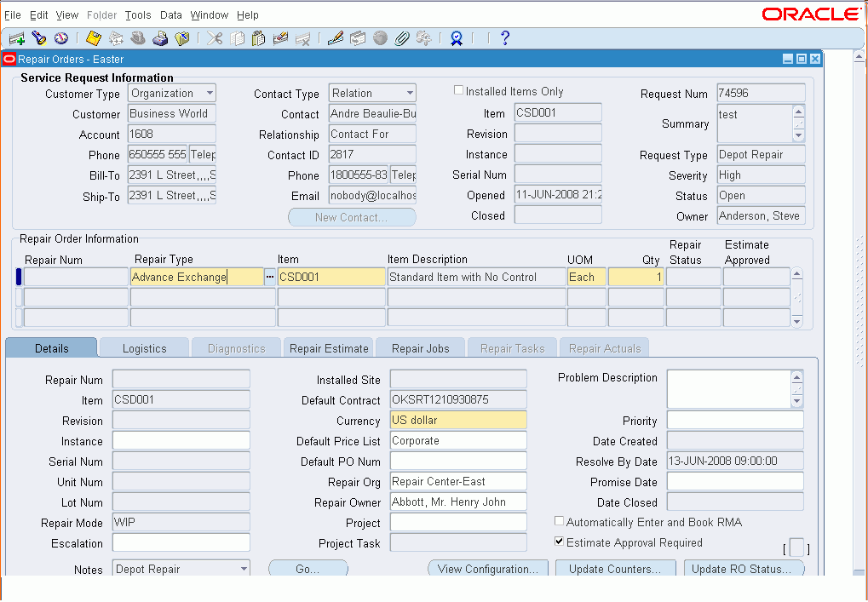
Task: Open the View menu
Action: click(x=67, y=15)
